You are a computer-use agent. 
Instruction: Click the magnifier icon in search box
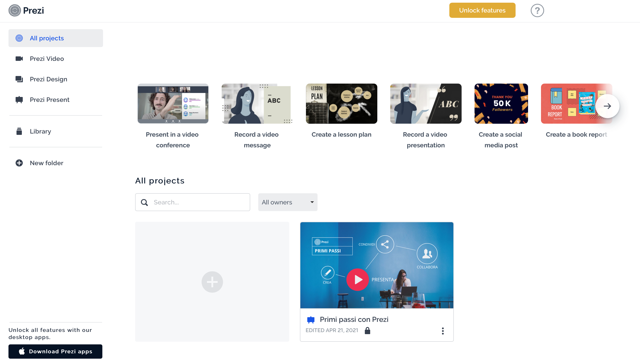(144, 202)
